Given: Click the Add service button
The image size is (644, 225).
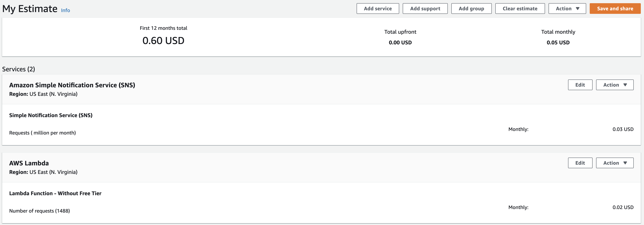Looking at the screenshot, I should click(378, 9).
